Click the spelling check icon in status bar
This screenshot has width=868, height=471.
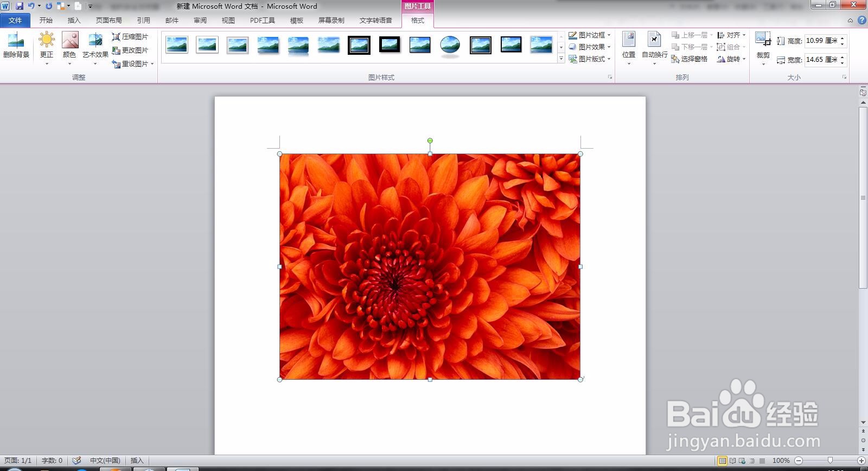click(76, 461)
